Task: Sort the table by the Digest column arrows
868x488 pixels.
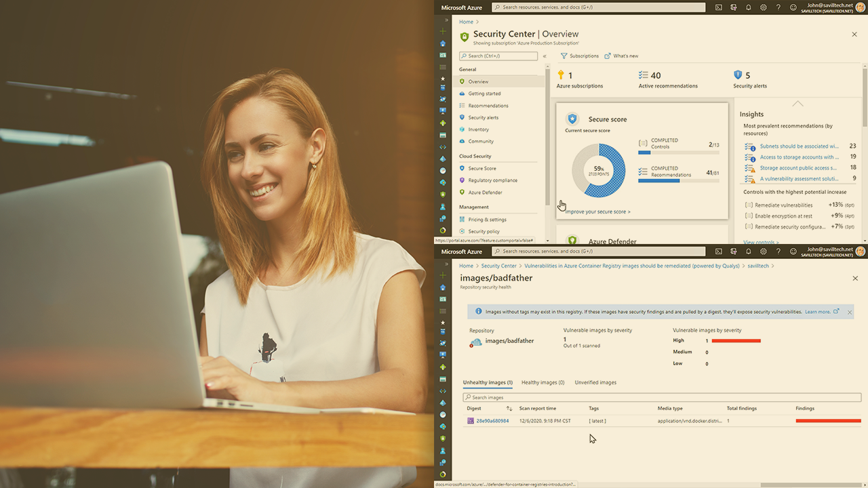Action: tap(509, 409)
